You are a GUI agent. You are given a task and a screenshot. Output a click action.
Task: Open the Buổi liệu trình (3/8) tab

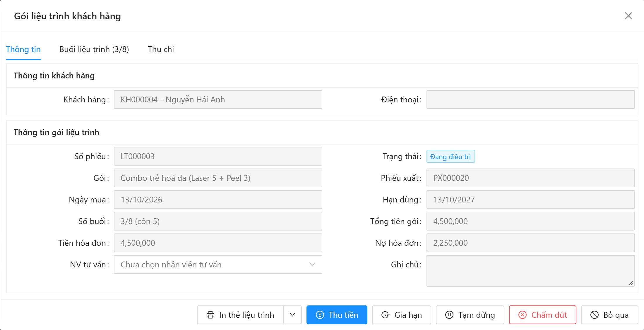click(94, 49)
